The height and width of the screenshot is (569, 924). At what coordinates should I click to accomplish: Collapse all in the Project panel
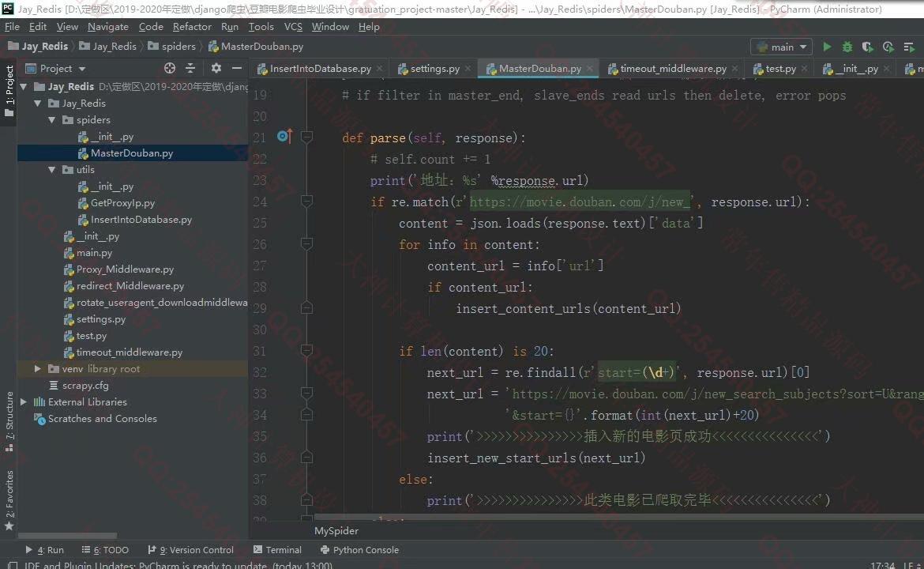(190, 69)
